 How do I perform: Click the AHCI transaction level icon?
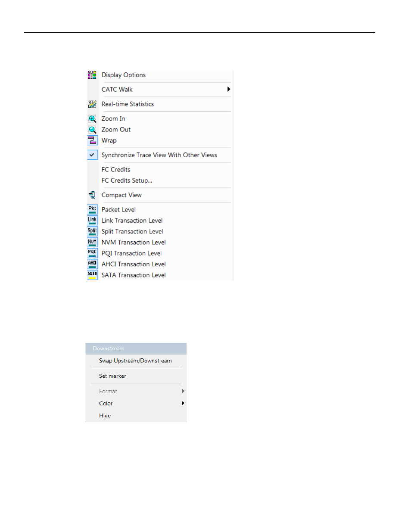tap(92, 264)
